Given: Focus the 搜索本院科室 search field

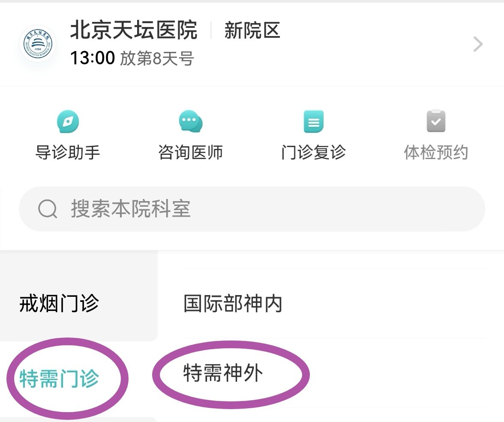Looking at the screenshot, I should point(257,209).
